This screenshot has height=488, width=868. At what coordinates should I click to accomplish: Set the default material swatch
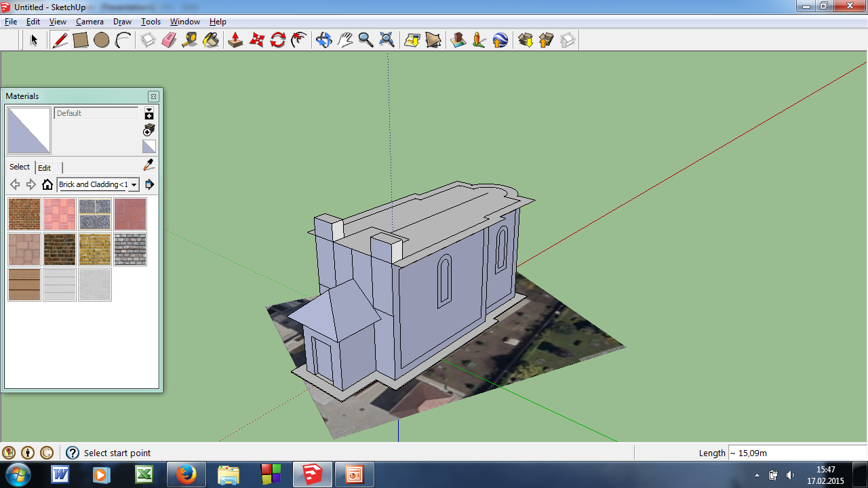149,146
